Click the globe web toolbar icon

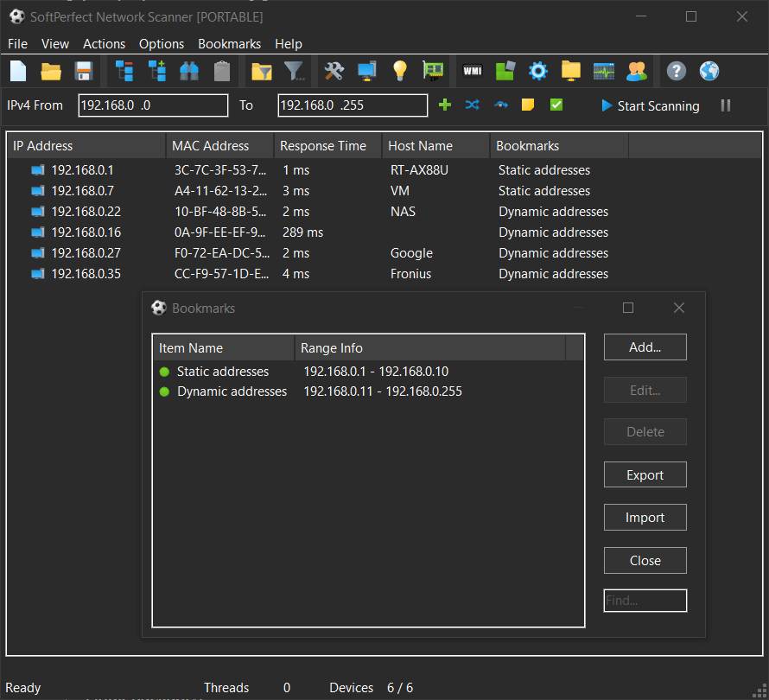709,71
